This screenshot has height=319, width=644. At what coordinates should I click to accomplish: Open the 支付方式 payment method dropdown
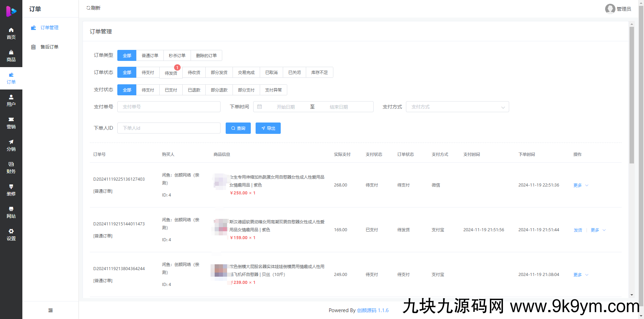457,107
